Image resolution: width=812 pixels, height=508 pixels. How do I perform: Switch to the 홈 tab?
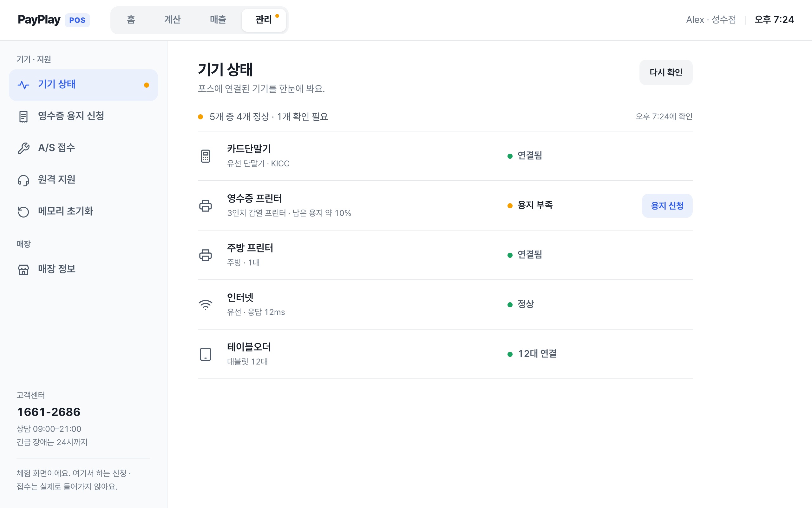click(x=131, y=20)
